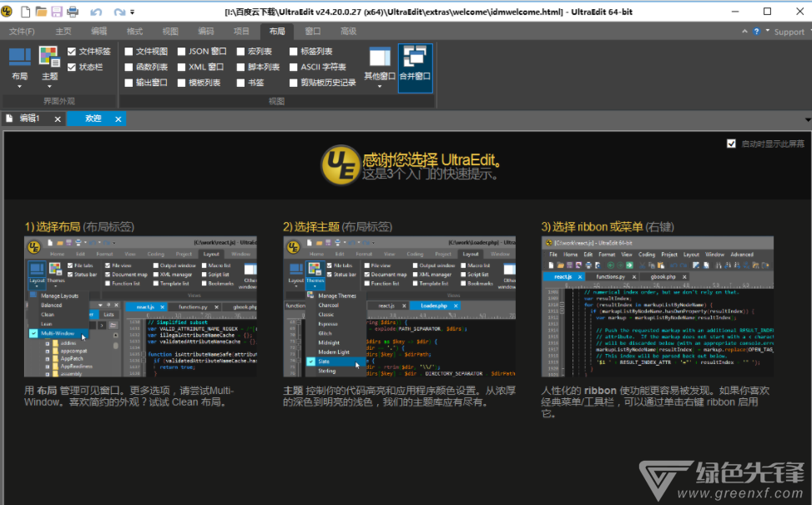This screenshot has width=812, height=505.
Task: Open the 文件(F) menu
Action: pyautogui.click(x=22, y=32)
